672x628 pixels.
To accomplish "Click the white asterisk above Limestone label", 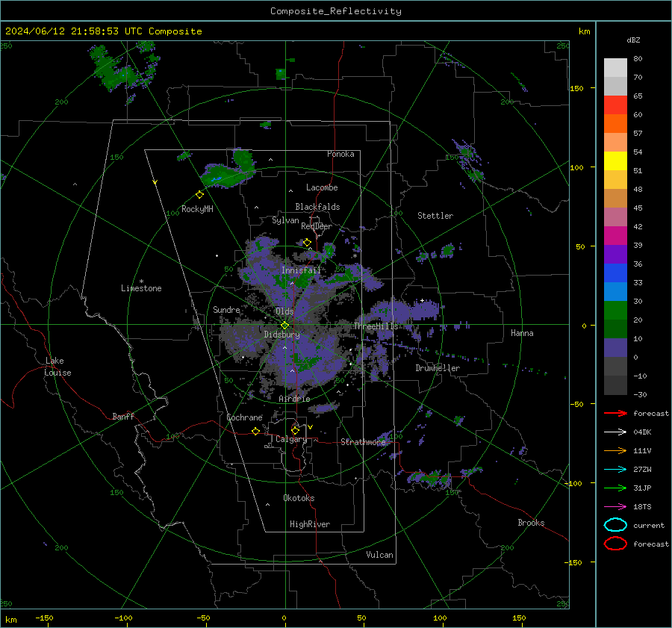I will pyautogui.click(x=141, y=282).
